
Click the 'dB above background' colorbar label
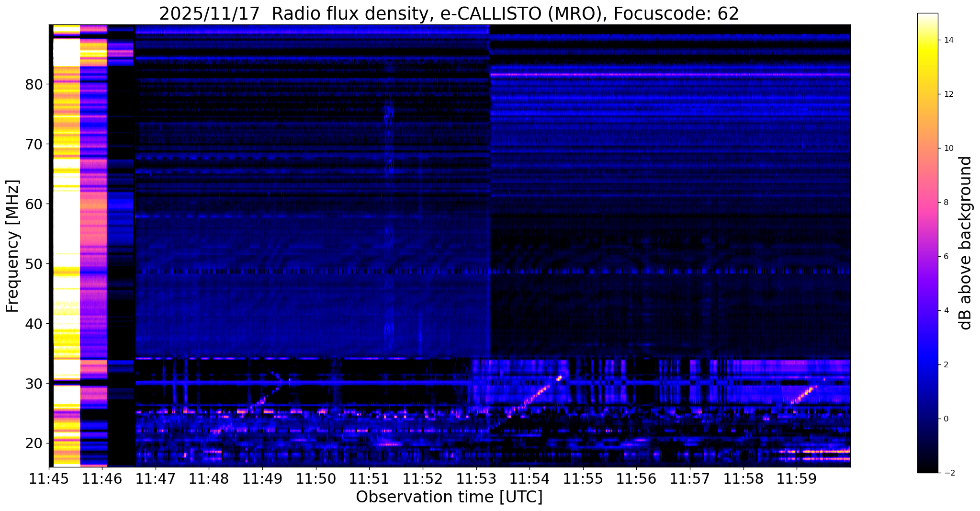click(966, 243)
